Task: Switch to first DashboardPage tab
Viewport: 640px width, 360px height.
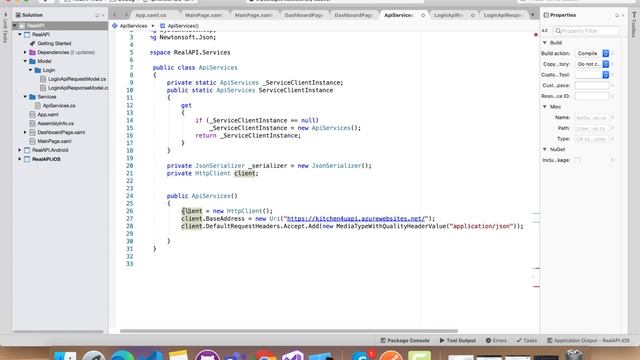Action: click(304, 15)
